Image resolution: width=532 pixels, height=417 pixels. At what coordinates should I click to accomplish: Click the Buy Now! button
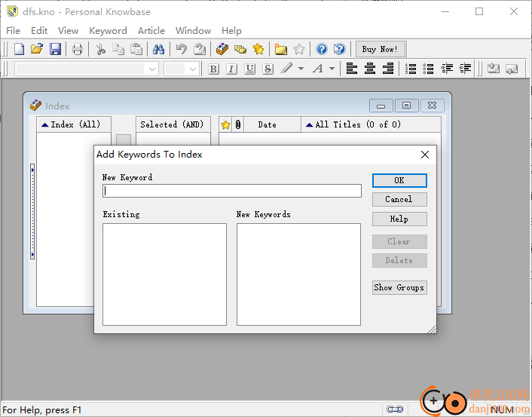tap(380, 49)
